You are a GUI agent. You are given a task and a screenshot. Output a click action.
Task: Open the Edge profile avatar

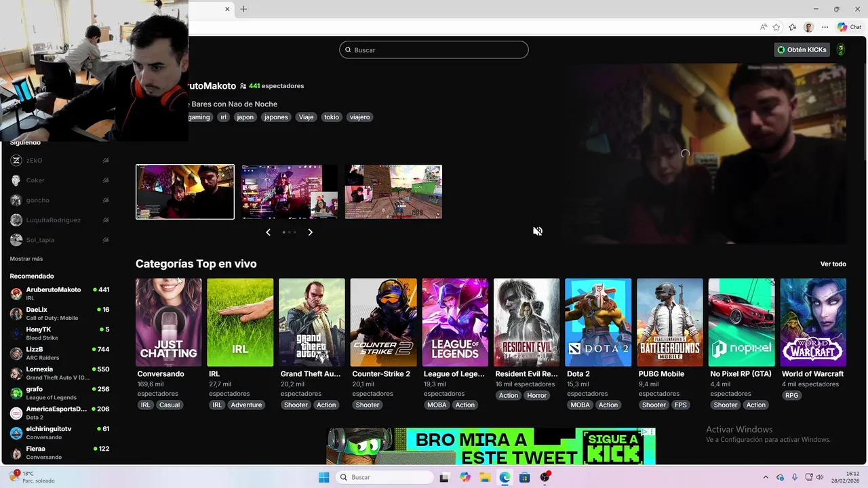click(x=809, y=27)
